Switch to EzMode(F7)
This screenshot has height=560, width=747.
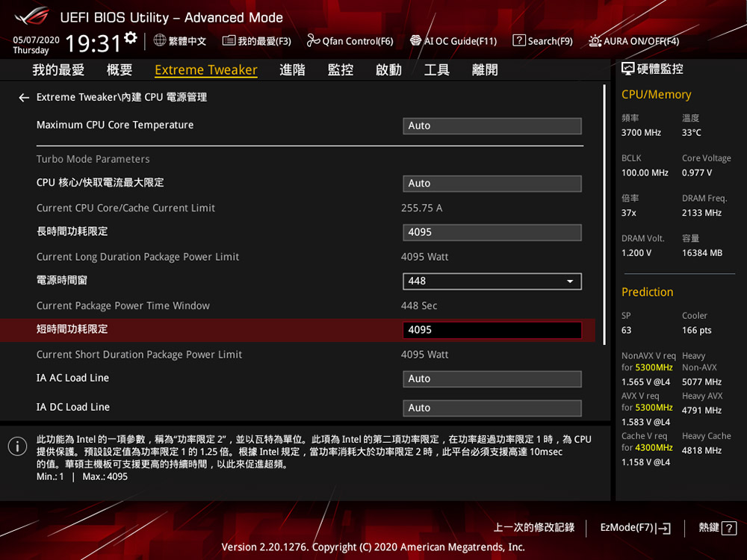[x=635, y=528]
